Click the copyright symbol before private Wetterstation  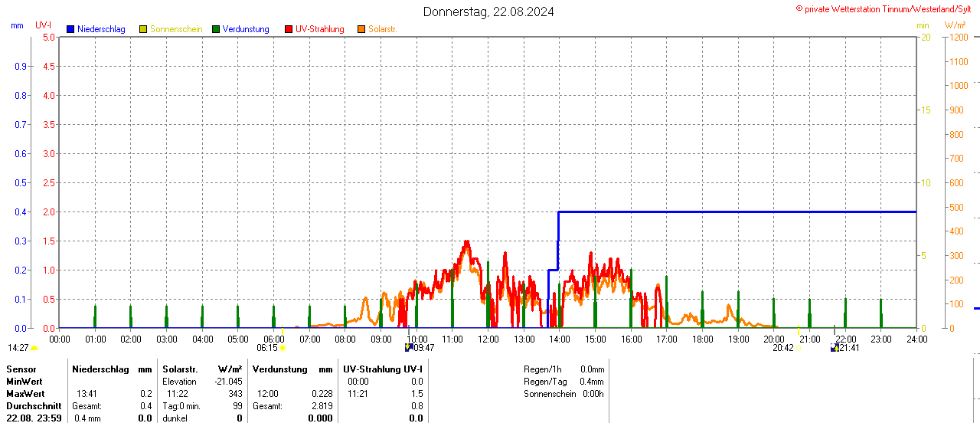point(799,8)
